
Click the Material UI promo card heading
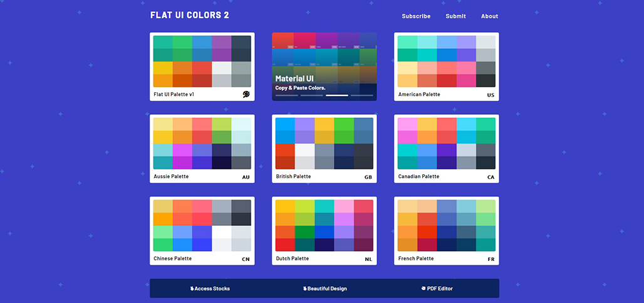[x=294, y=78]
